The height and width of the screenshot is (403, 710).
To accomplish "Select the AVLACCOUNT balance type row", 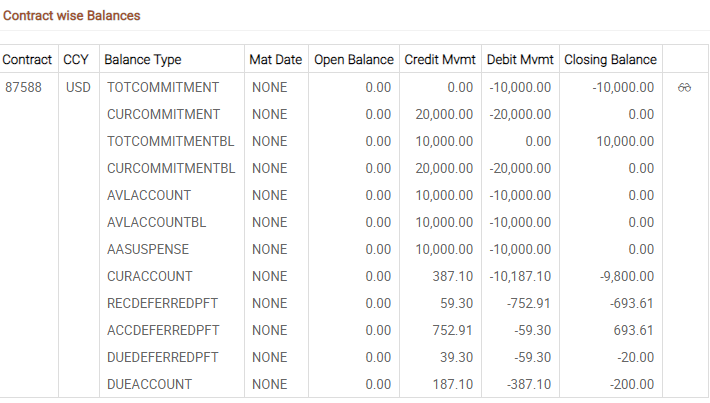I will (149, 195).
